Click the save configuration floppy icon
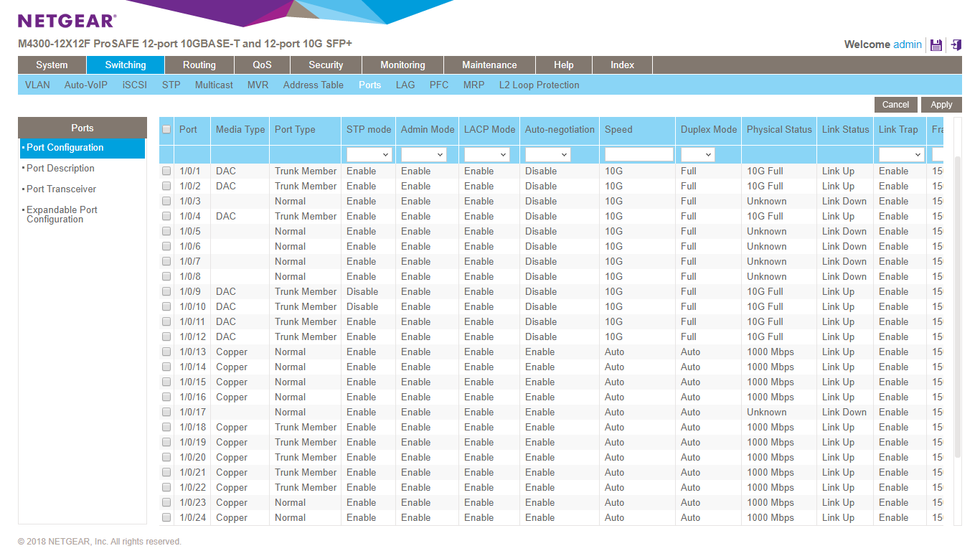 pos(936,44)
